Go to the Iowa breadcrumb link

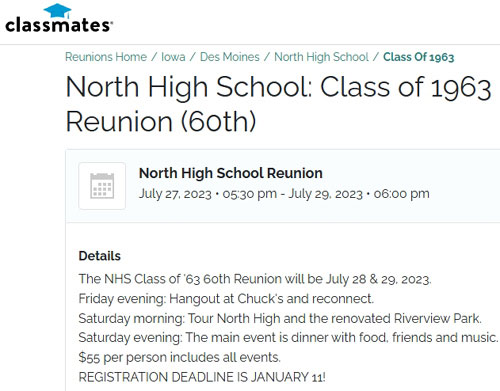(x=173, y=57)
